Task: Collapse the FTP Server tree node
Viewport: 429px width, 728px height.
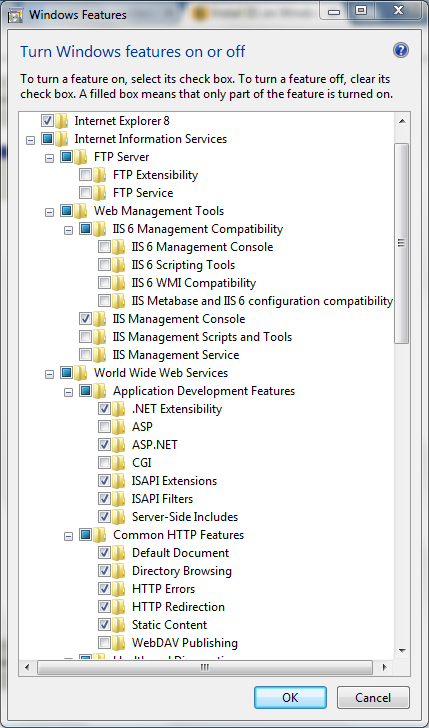Action: click(x=50, y=158)
